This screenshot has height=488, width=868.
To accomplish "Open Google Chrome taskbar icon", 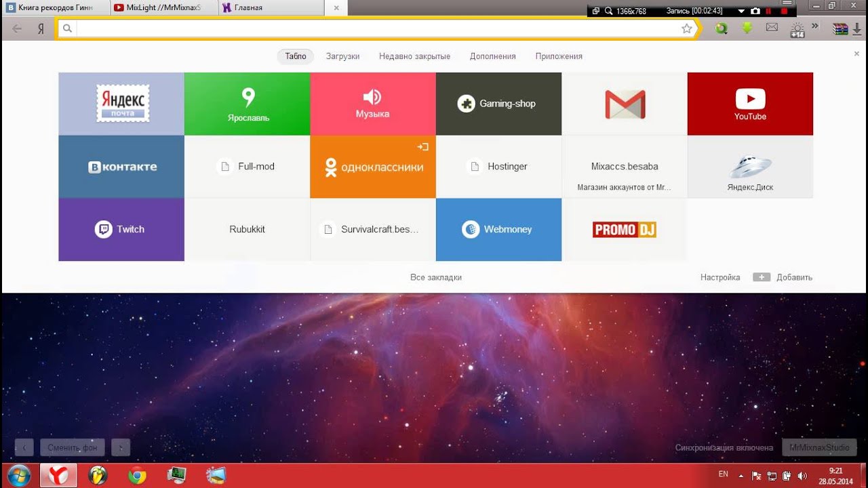I will pos(137,475).
